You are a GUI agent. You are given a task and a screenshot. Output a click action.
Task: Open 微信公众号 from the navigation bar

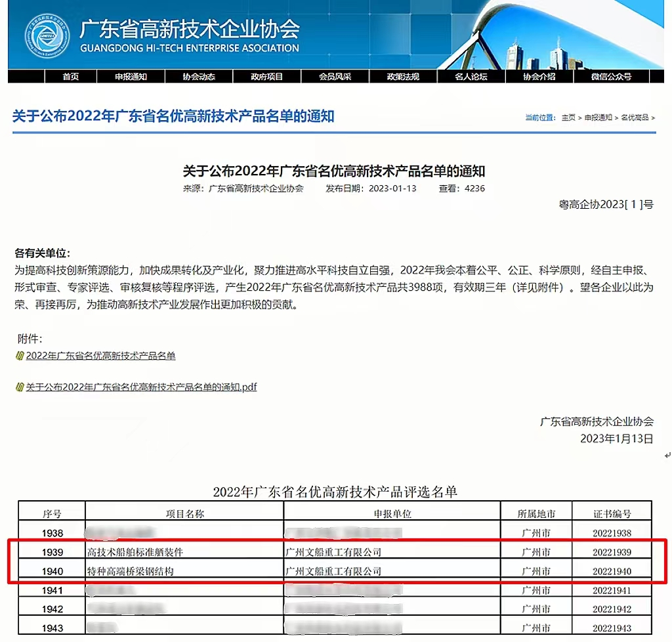[611, 77]
